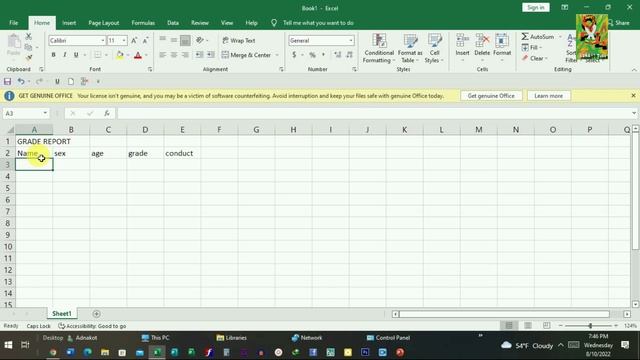Screen dimensions: 640x360
Task: Toggle Italic formatting
Action: (x=64, y=55)
